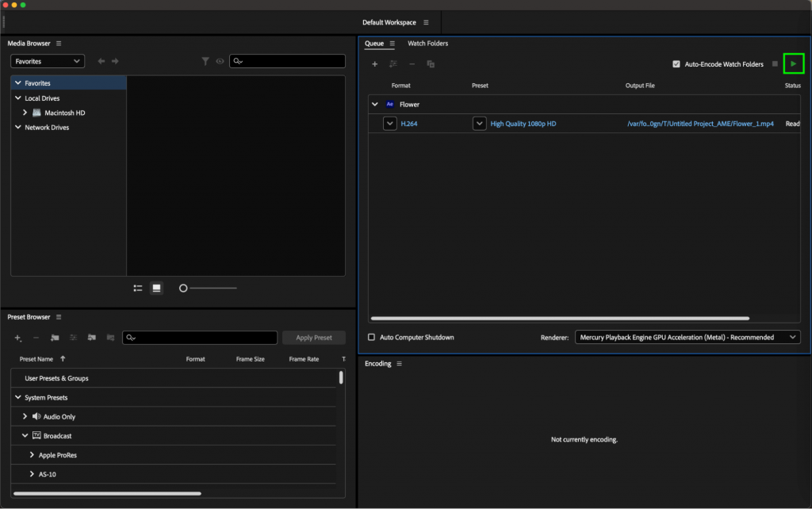Toggle the media visibility eye icon
812x509 pixels.
(x=220, y=60)
